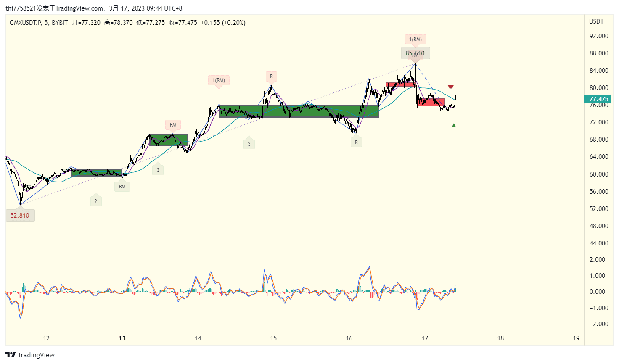Click the red down-triangle marker near 80.000
This screenshot has height=364, width=619.
[451, 87]
